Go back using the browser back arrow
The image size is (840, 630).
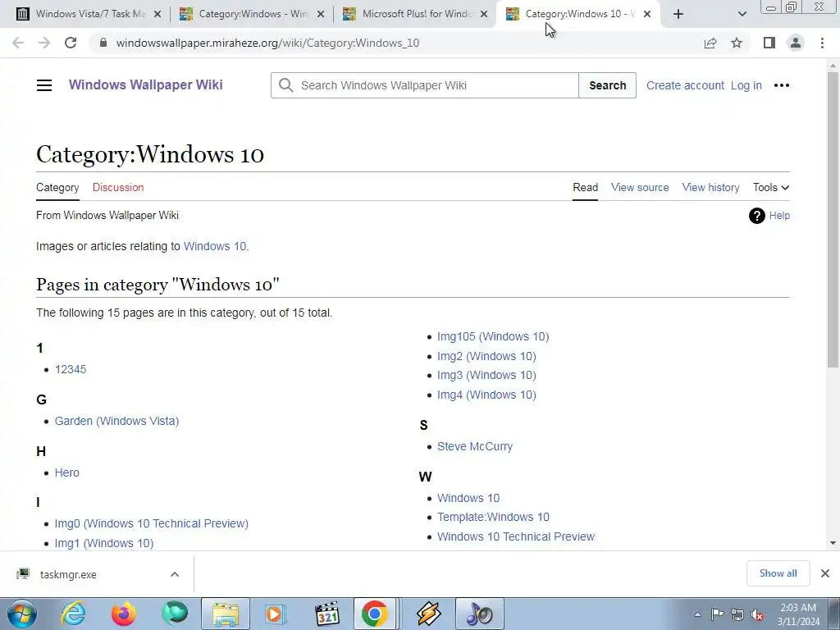coord(18,43)
